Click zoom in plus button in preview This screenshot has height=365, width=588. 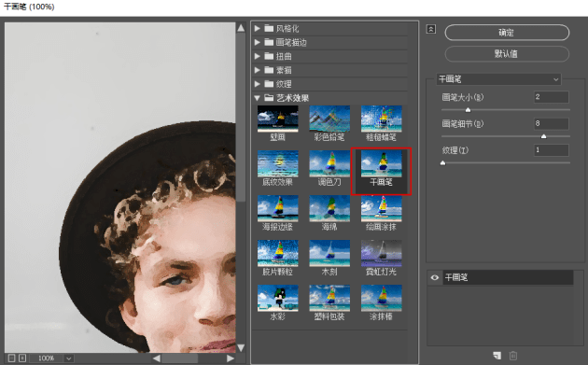(x=22, y=358)
